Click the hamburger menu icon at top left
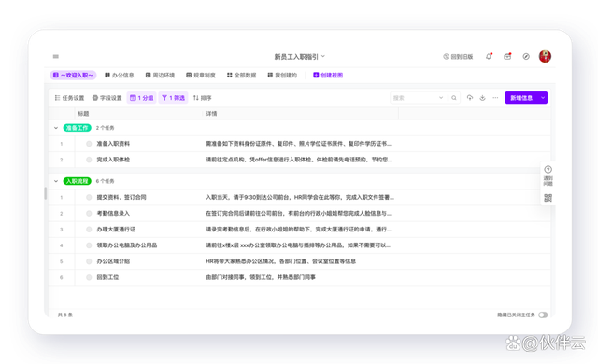This screenshot has width=598, height=364. [56, 56]
